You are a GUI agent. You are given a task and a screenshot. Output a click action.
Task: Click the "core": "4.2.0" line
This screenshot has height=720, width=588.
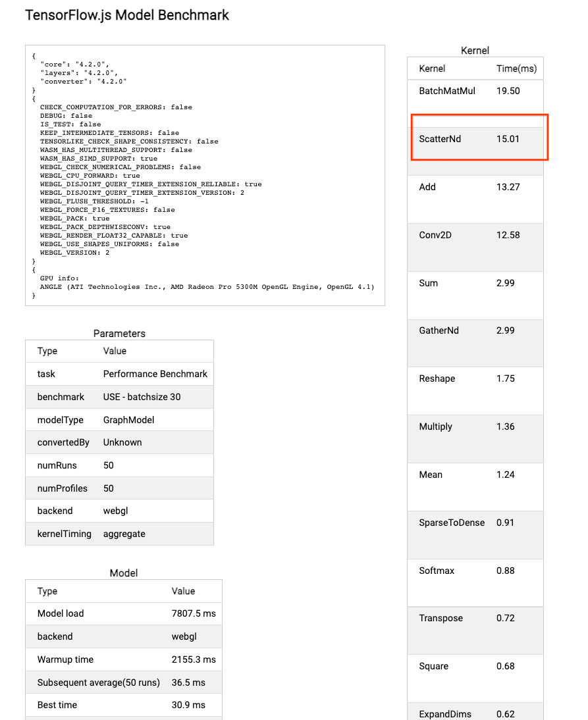coord(74,64)
